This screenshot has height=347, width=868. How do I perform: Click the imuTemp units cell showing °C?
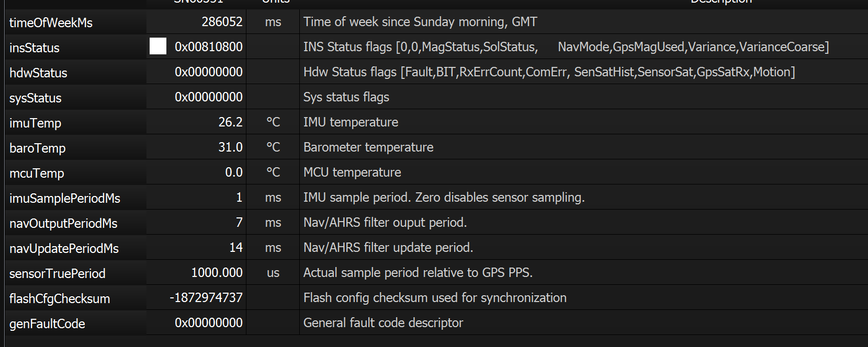click(x=273, y=122)
